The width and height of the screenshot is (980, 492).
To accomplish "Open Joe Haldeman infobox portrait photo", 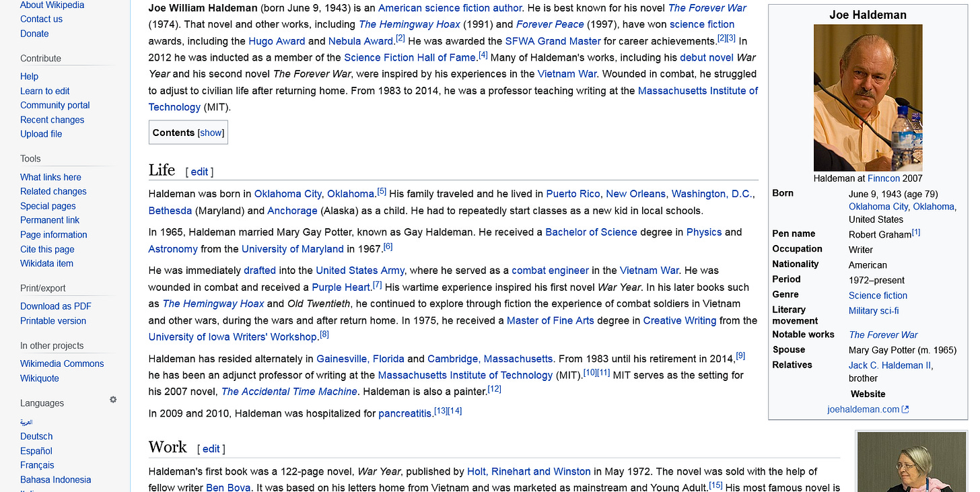I will click(x=868, y=98).
